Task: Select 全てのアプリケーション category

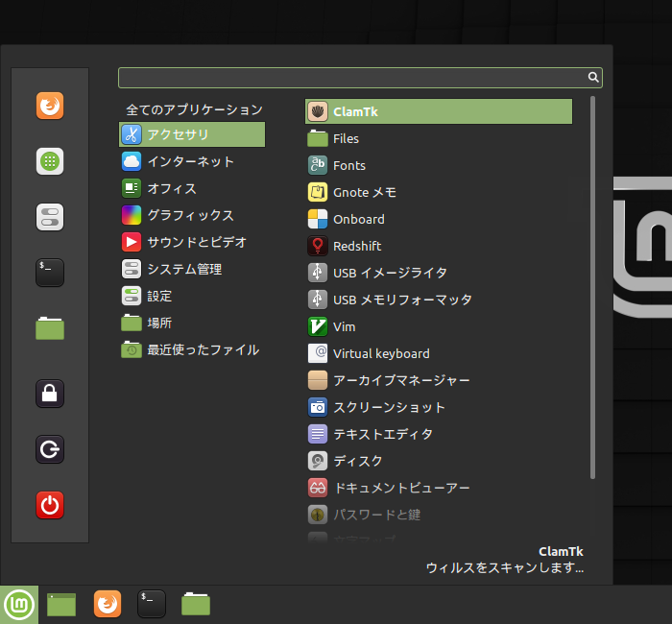Action: [194, 109]
